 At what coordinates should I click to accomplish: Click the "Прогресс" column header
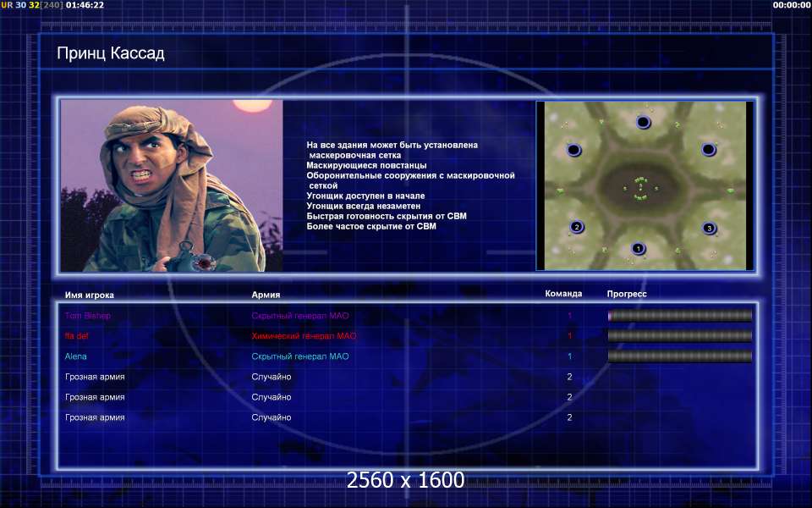tap(627, 294)
